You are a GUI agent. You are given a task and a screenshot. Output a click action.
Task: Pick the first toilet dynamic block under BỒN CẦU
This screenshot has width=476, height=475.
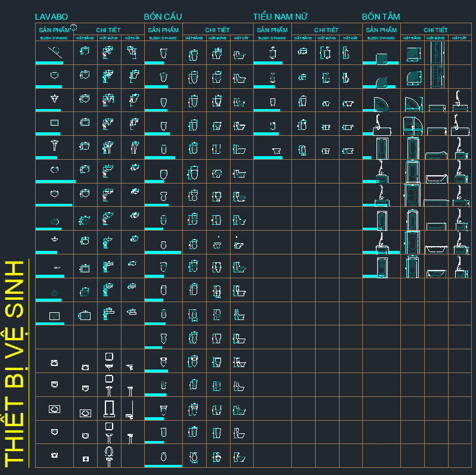click(163, 54)
